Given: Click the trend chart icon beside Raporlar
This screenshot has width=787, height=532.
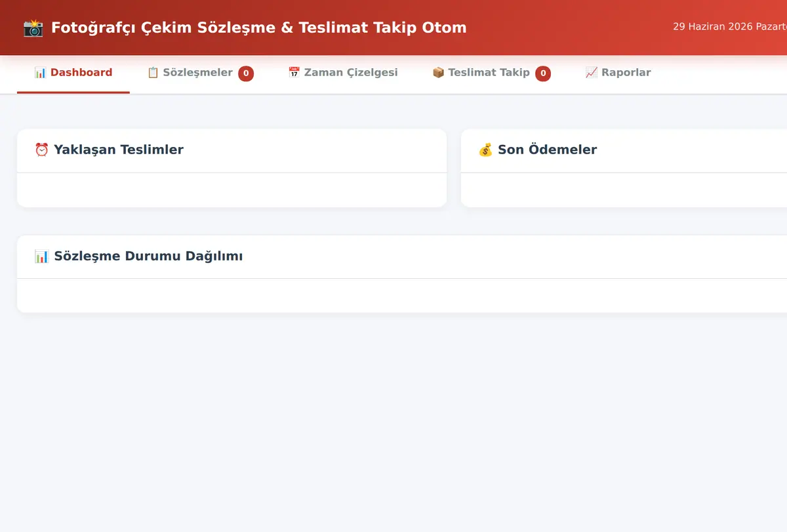Looking at the screenshot, I should (x=592, y=73).
